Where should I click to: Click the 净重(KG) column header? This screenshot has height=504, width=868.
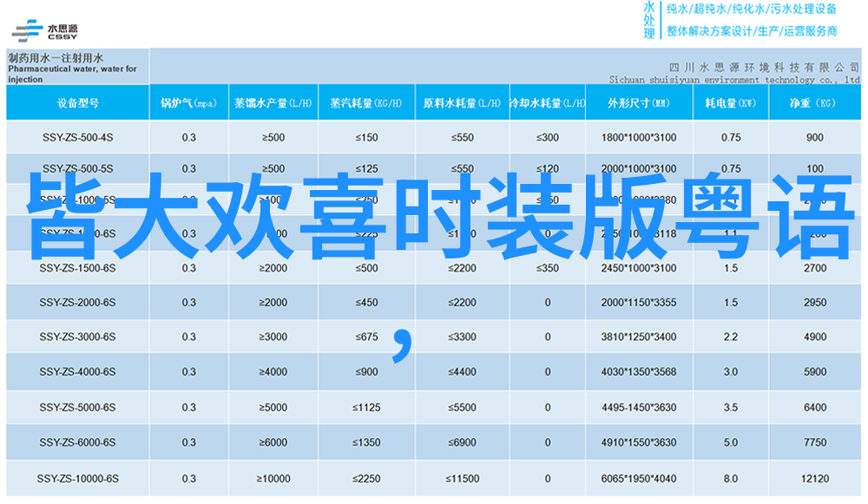pos(813,103)
